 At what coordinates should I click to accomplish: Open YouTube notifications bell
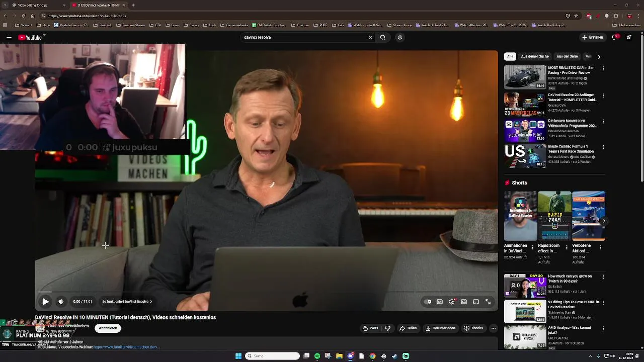[614, 37]
